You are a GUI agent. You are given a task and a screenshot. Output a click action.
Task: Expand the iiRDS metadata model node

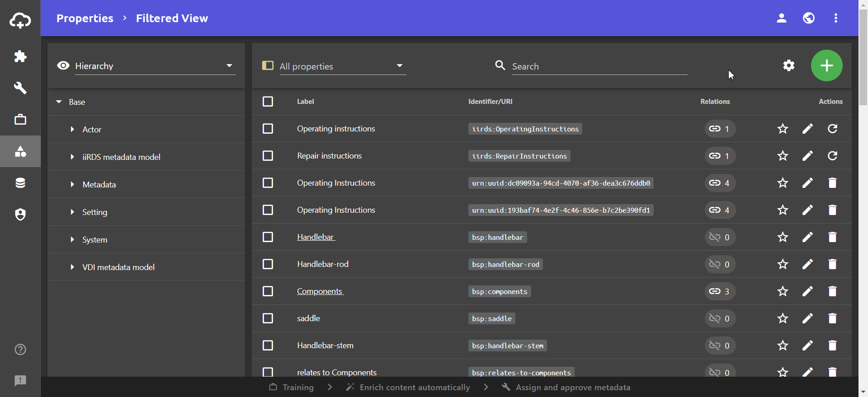coord(72,157)
